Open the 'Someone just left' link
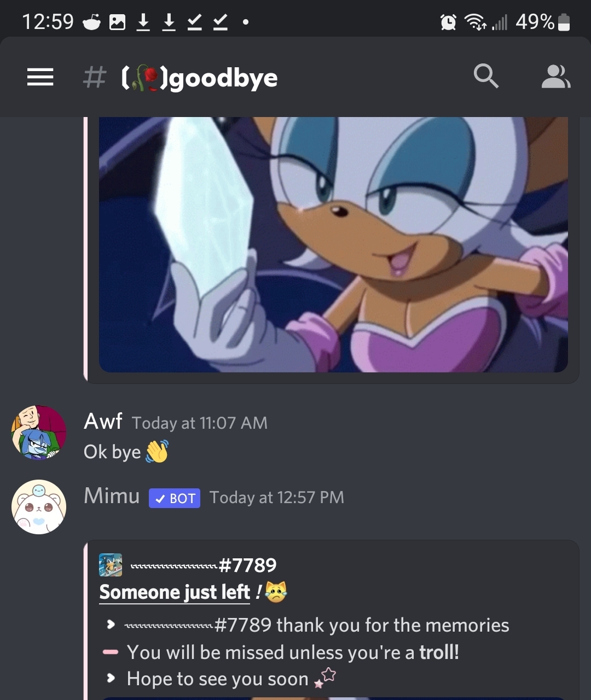591x700 pixels. point(175,592)
